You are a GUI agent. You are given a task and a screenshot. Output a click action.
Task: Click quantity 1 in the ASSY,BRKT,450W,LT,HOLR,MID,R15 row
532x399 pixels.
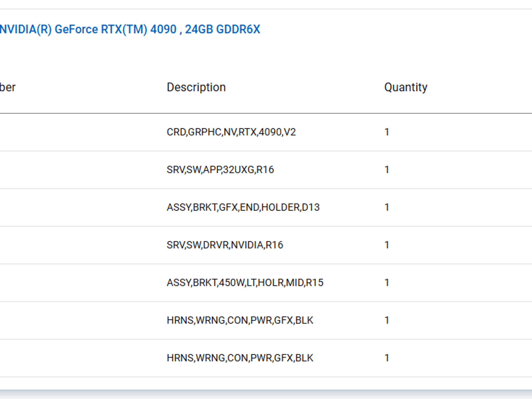click(387, 283)
